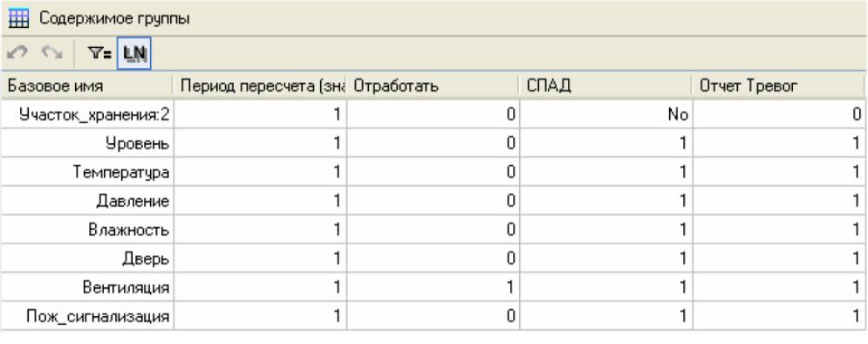The width and height of the screenshot is (868, 344).
Task: Click the redo arrow icon
Action: tap(52, 53)
